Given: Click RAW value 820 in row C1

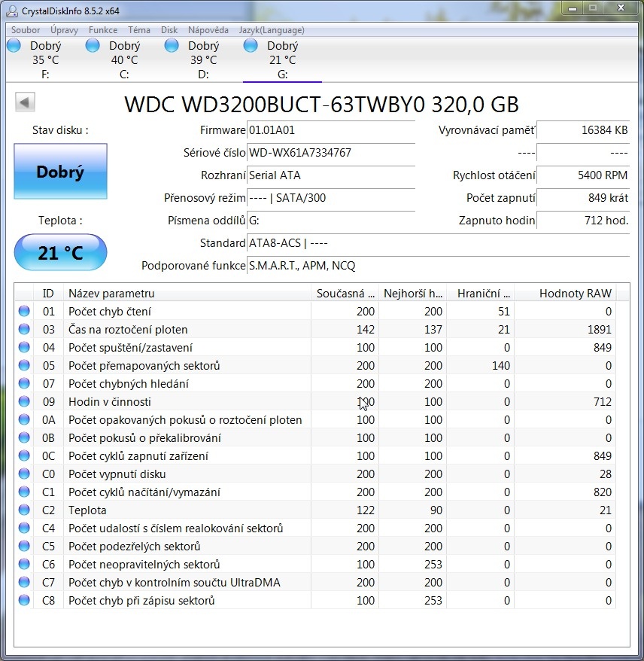Looking at the screenshot, I should 603,492.
